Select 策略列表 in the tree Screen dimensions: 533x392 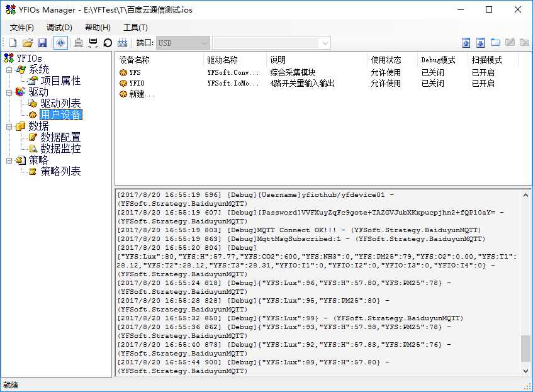60,171
